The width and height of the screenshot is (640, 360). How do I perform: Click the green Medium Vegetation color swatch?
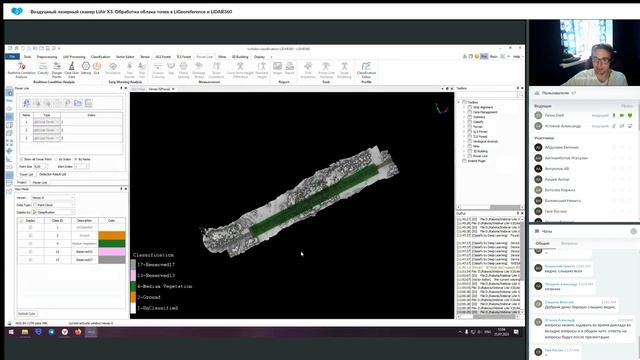coord(112,244)
